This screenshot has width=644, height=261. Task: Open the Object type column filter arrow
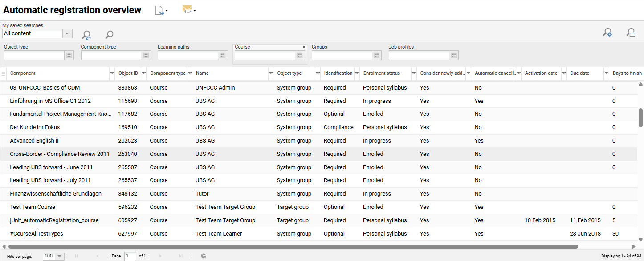[317, 73]
